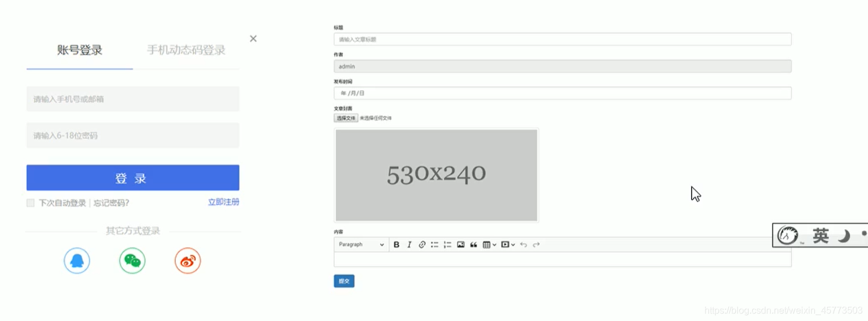Click the 选择文件 file chooser button

[x=346, y=118]
